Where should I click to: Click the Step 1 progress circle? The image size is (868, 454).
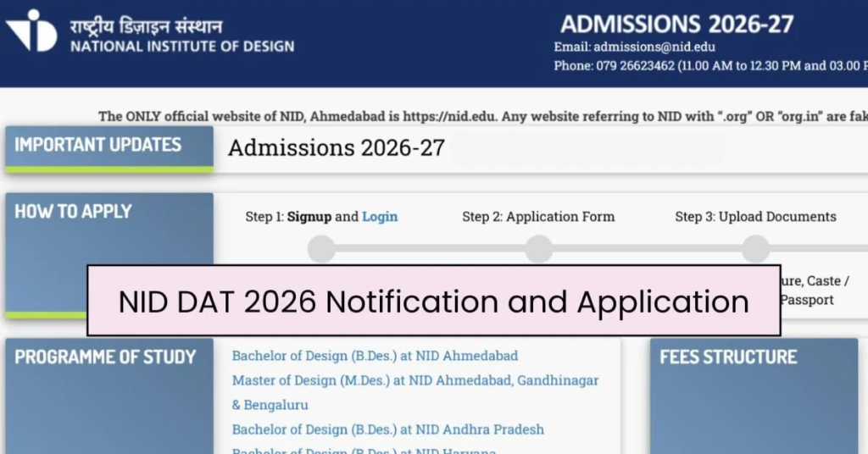click(321, 248)
